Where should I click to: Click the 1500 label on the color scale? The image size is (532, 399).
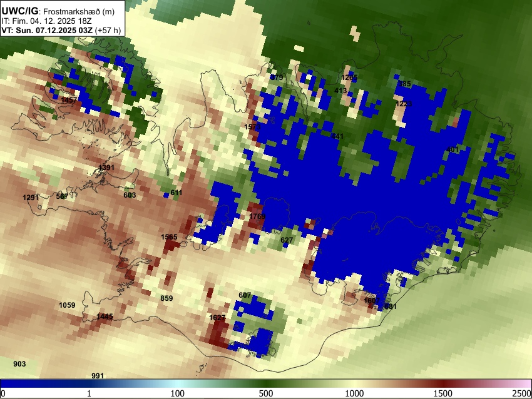(x=442, y=393)
